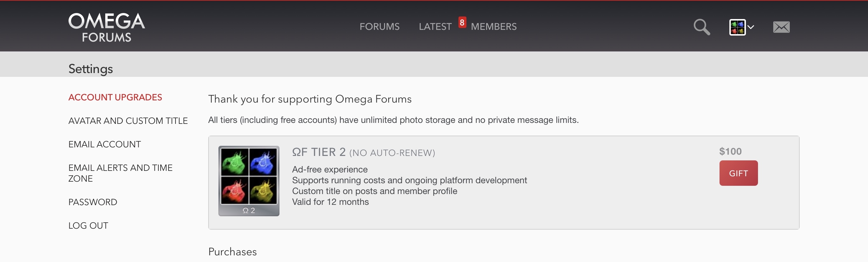Open the MEMBERS navigation item
868x262 pixels.
(494, 27)
